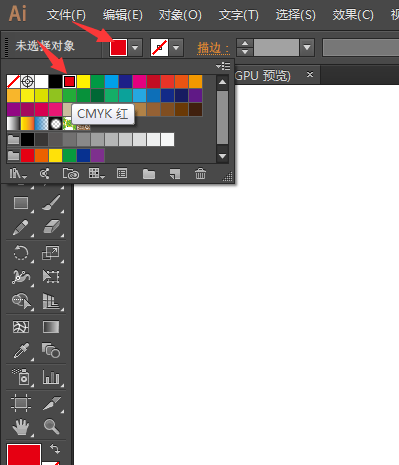Open the stroke color dropdown arrow
This screenshot has height=465, width=399.
[x=176, y=48]
